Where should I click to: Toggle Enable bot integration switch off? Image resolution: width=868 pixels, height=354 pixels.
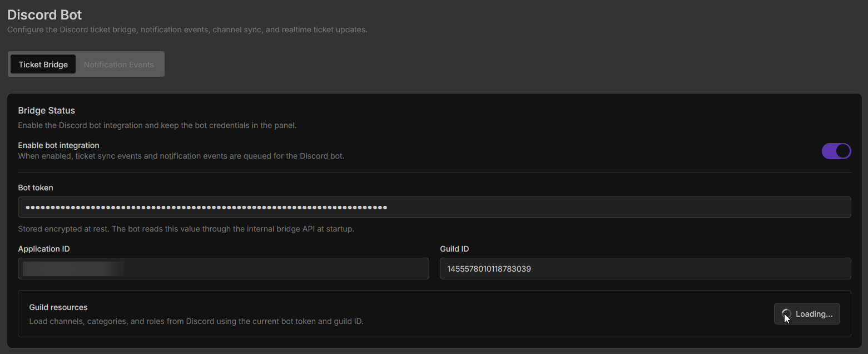point(836,151)
